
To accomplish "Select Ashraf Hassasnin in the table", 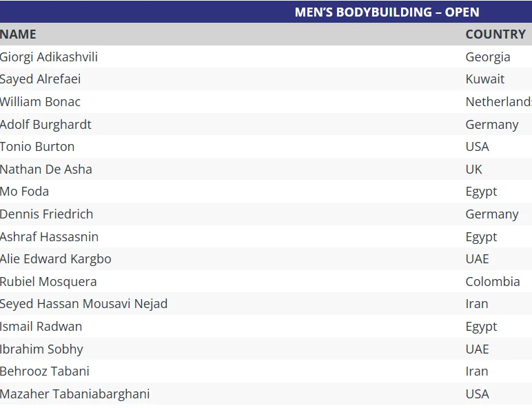I will pos(49,237).
